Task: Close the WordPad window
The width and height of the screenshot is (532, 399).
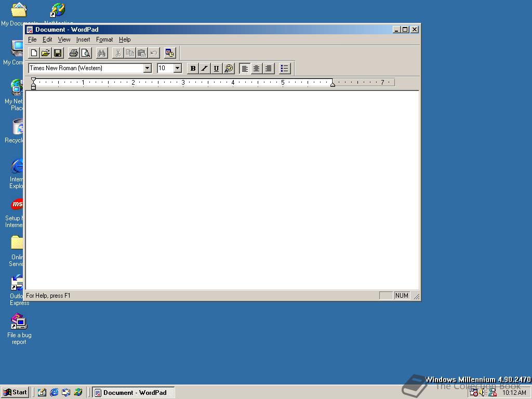Action: click(414, 30)
